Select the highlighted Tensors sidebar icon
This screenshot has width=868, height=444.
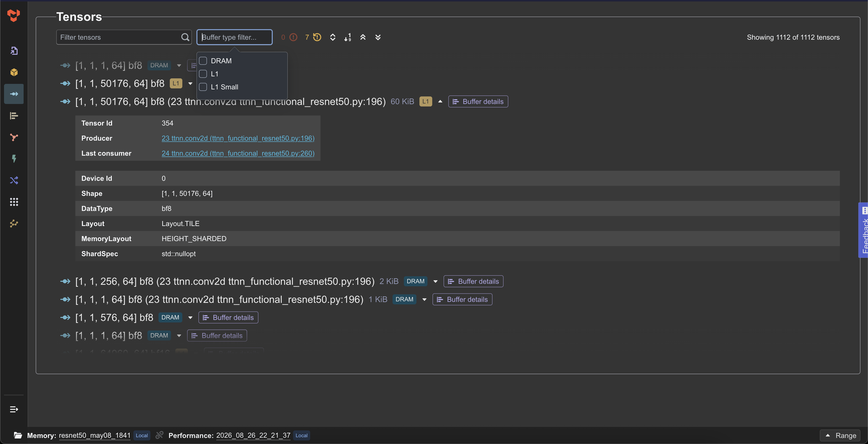tap(14, 94)
